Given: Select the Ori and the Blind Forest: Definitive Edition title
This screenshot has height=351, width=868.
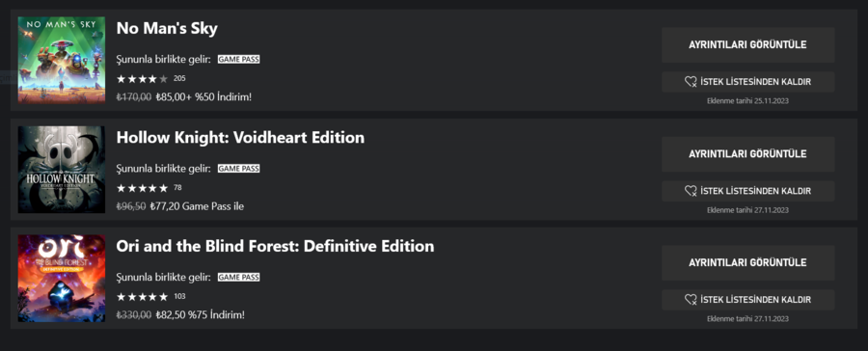Looking at the screenshot, I should pyautogui.click(x=275, y=246).
